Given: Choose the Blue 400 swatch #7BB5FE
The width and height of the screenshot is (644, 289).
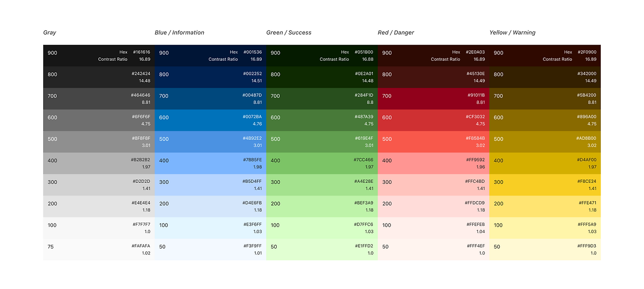Looking at the screenshot, I should pyautogui.click(x=211, y=164).
